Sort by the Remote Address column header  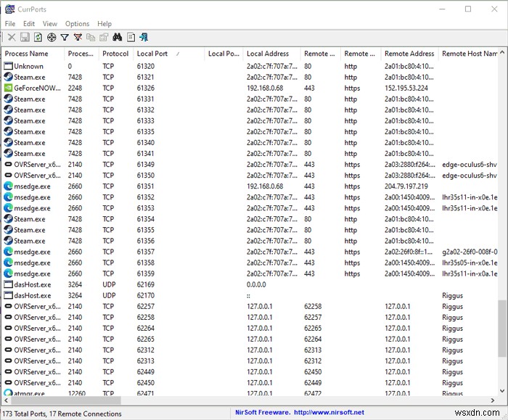(x=409, y=54)
